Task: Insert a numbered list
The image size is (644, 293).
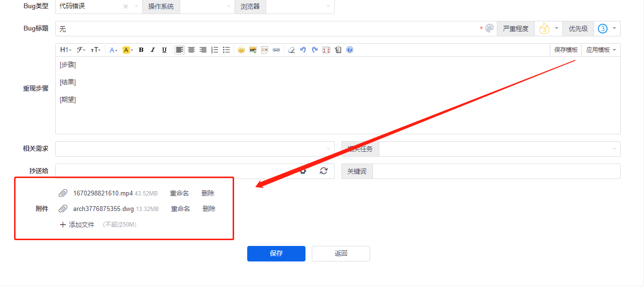Action: [215, 50]
